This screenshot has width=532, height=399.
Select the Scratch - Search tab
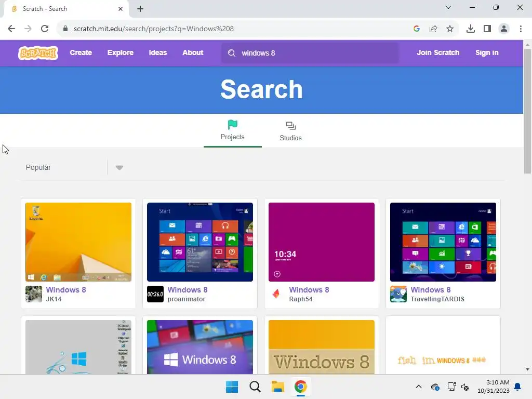click(x=66, y=9)
